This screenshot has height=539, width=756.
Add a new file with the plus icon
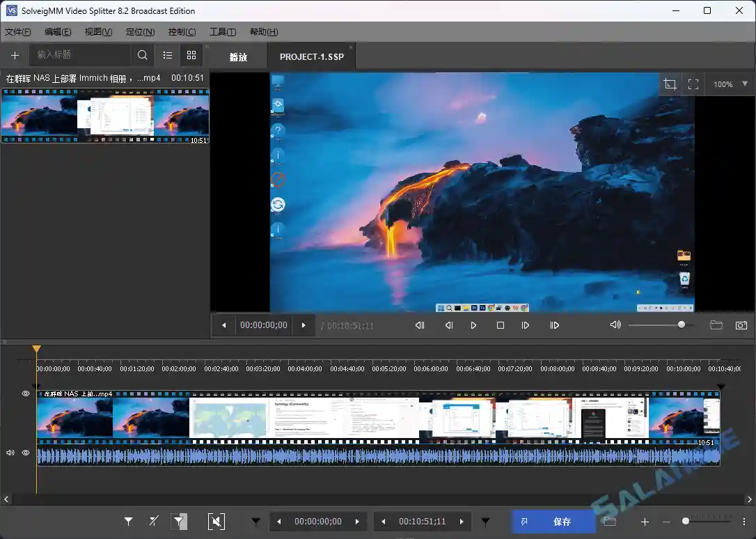click(x=15, y=54)
